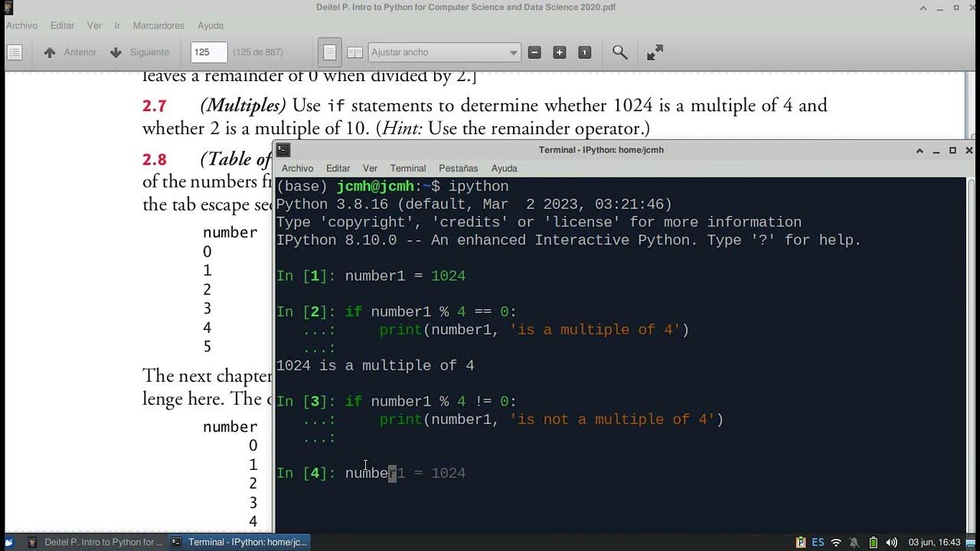Zoom in with the plus button
980x551 pixels.
pyautogui.click(x=560, y=52)
